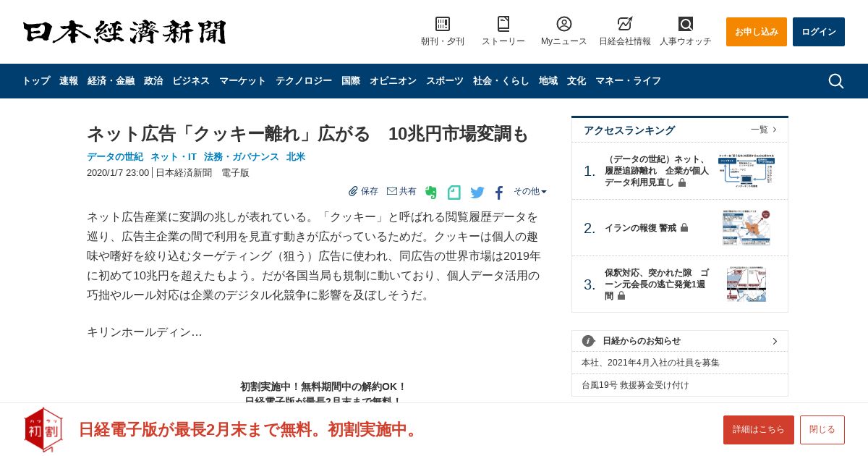Image resolution: width=868 pixels, height=456 pixels.
Task: Click the ログイン button
Action: pyautogui.click(x=819, y=32)
